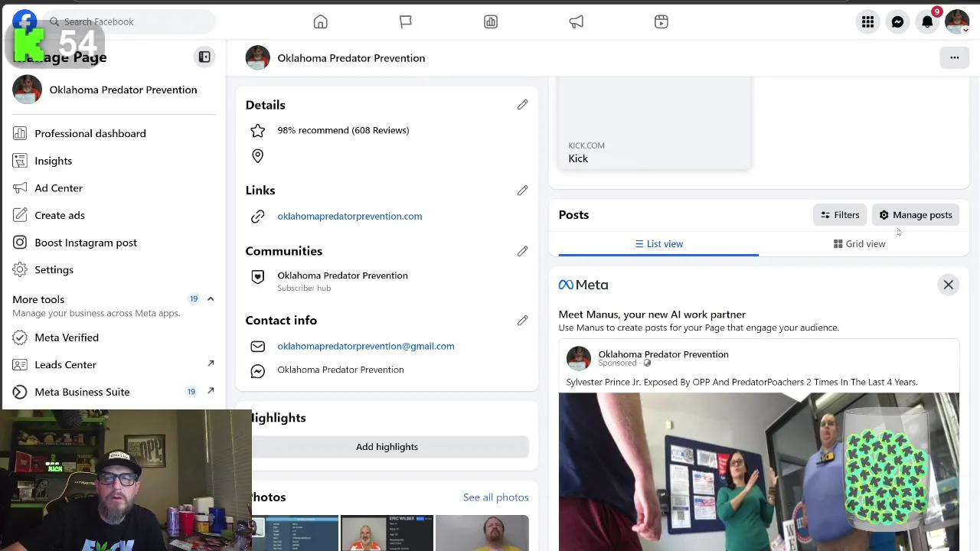
Task: Collapse the More tools section chevron
Action: pos(211,299)
